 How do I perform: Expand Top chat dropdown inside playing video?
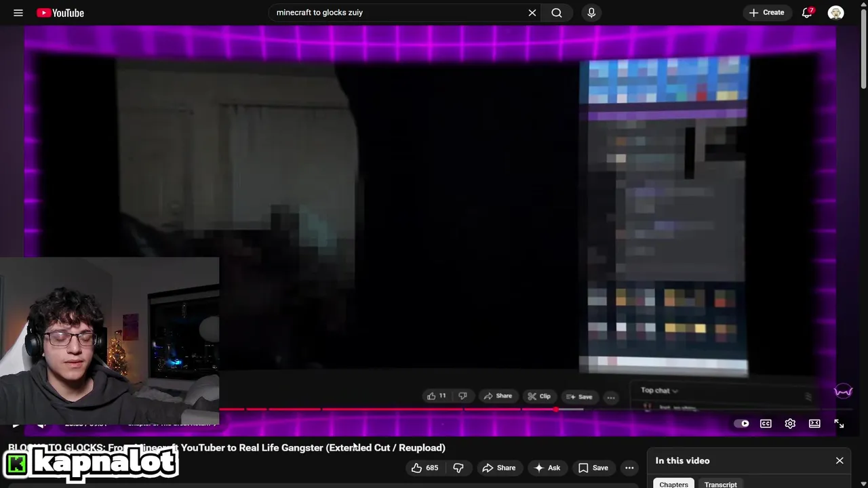click(659, 390)
